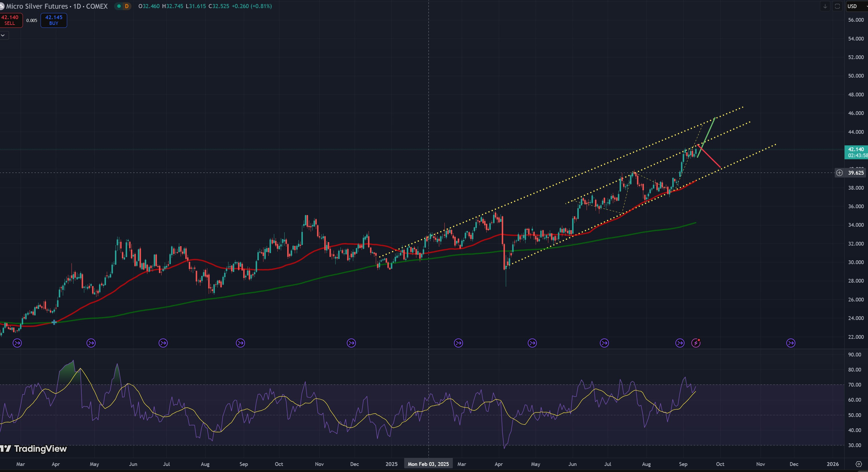
Task: Click the Micro Silver Futures symbol logo
Action: point(2,6)
